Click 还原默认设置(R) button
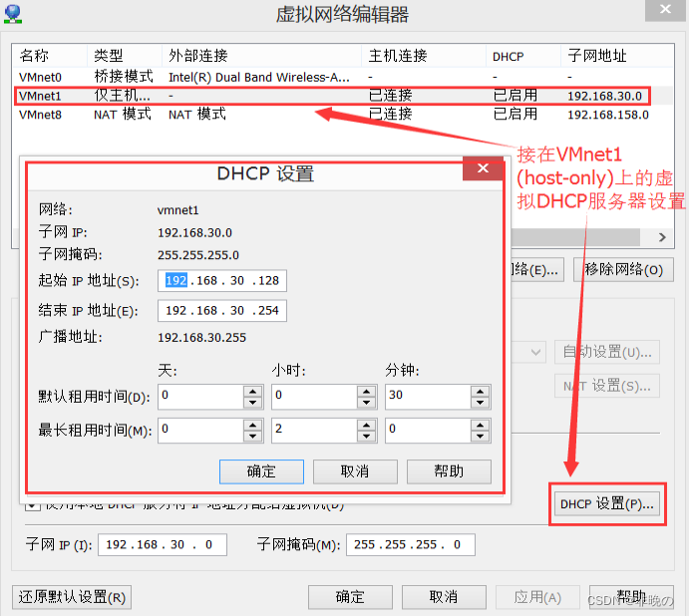689x616 pixels. 72,597
